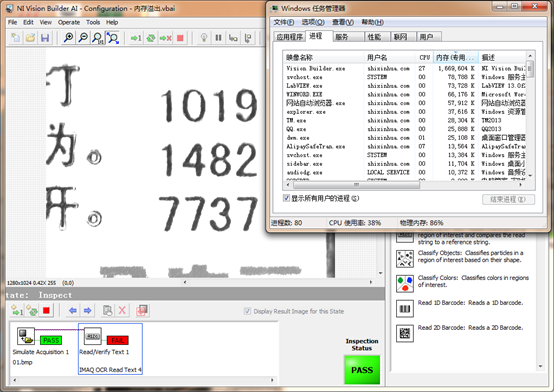Add the Read 1D Barcode step
This screenshot has width=554, height=392.
click(405, 309)
